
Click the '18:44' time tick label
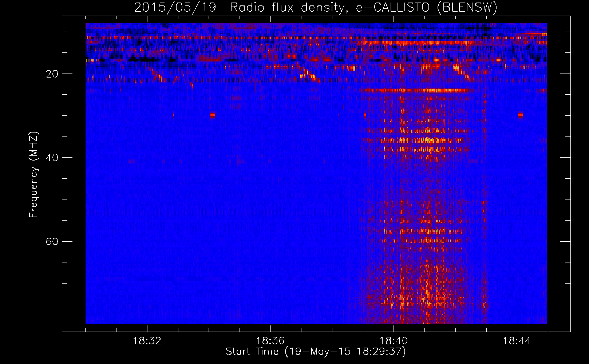517,341
